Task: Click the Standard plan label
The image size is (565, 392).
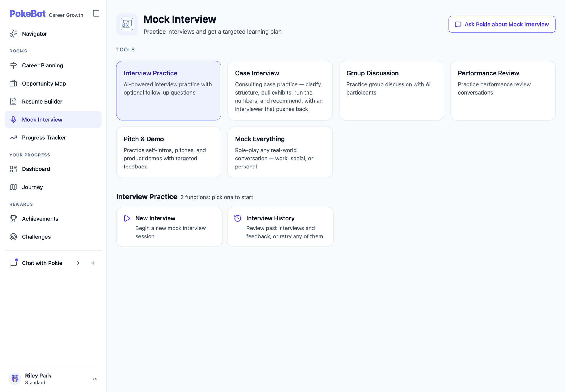Action: pos(35,383)
